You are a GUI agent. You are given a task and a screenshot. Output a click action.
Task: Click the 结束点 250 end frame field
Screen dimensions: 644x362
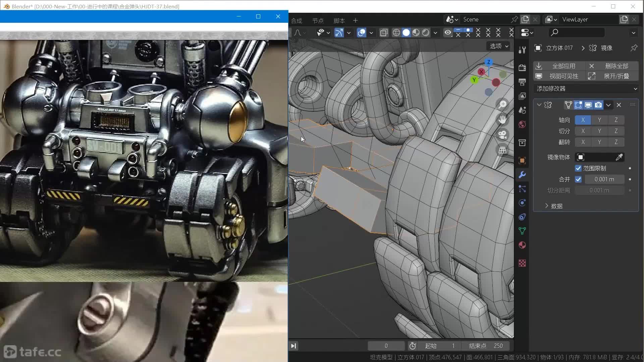point(486,346)
